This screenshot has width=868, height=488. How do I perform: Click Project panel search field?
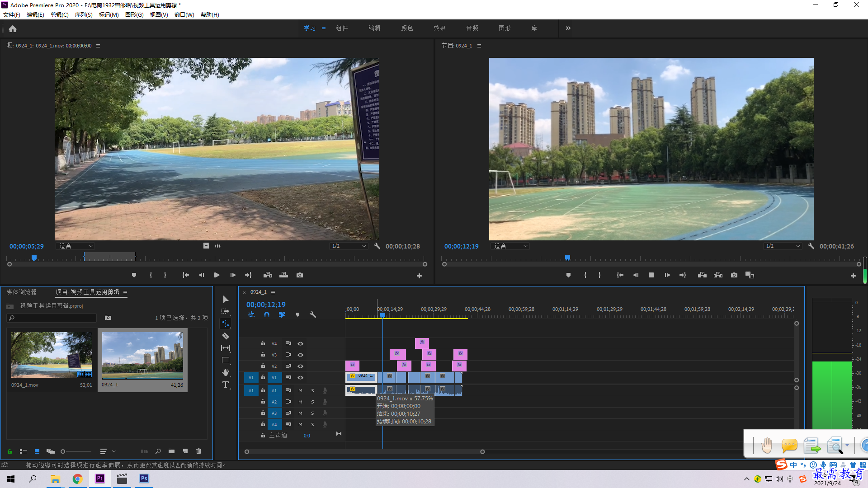[x=52, y=318]
